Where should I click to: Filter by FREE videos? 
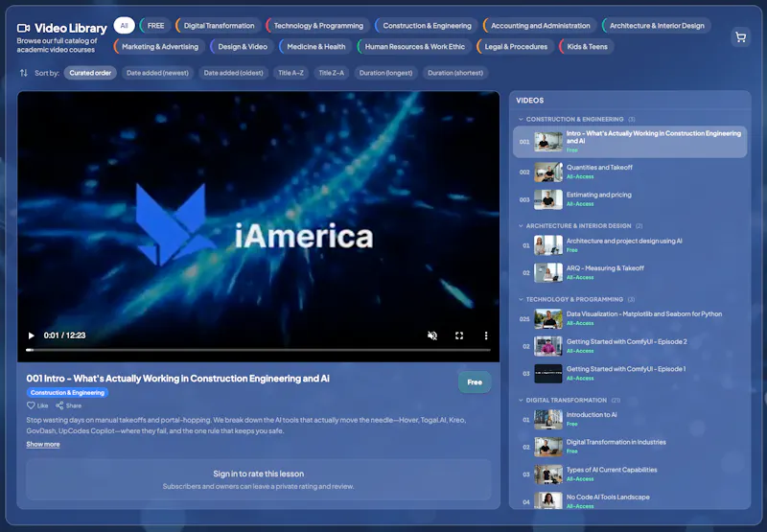(155, 26)
